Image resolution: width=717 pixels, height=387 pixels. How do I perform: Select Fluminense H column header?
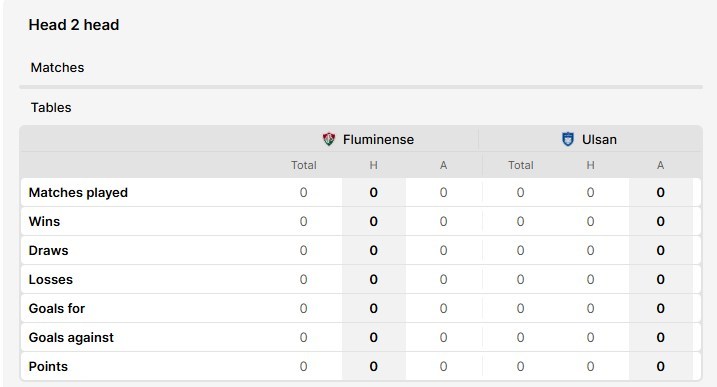374,165
